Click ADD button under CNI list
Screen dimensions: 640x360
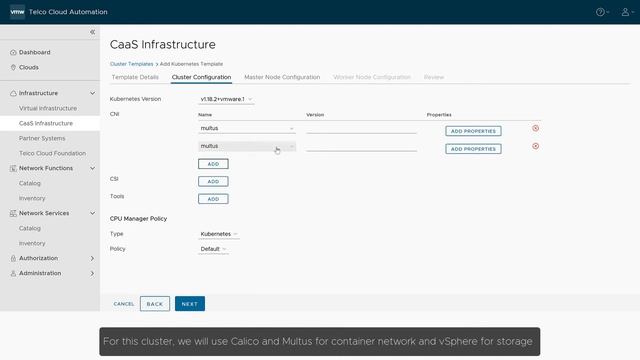tap(213, 164)
